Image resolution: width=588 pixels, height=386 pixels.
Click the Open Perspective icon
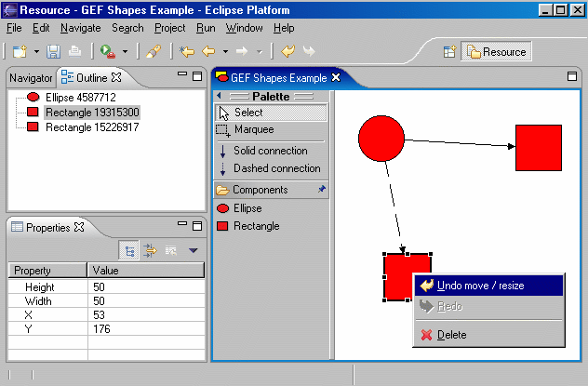coord(449,52)
